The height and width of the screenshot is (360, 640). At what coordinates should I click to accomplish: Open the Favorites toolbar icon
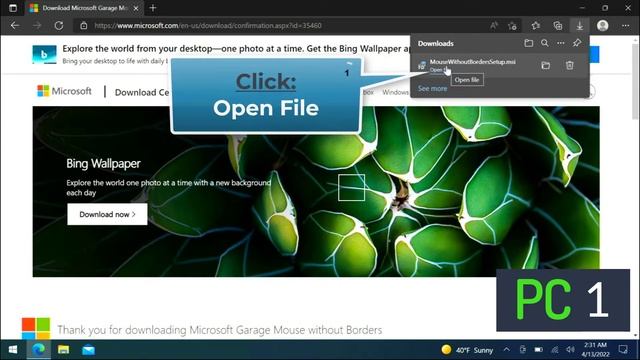tap(536, 25)
